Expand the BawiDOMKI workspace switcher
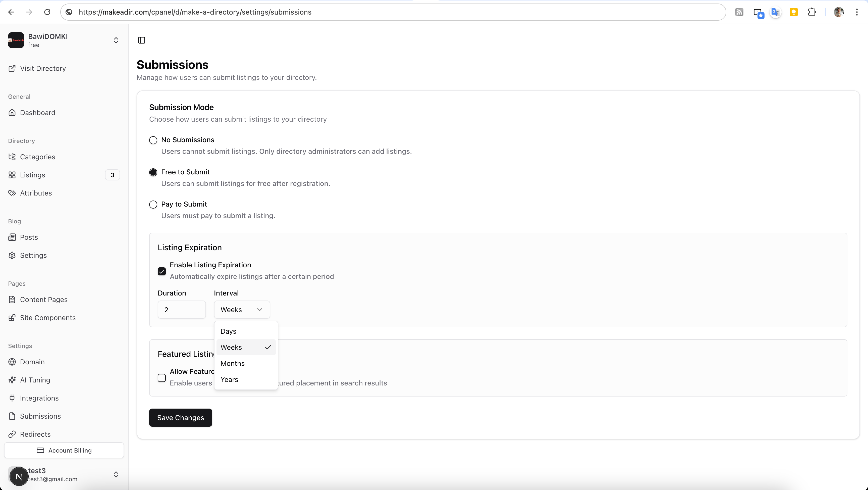 pos(116,40)
